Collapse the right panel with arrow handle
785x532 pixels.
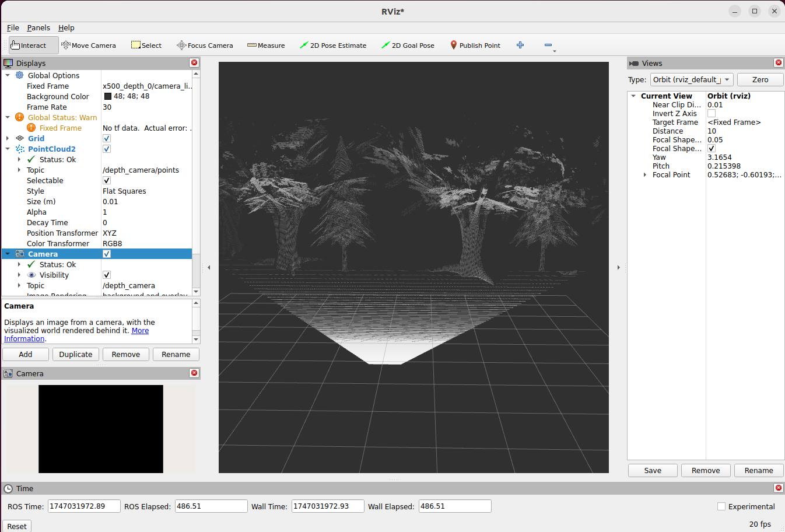pos(619,267)
